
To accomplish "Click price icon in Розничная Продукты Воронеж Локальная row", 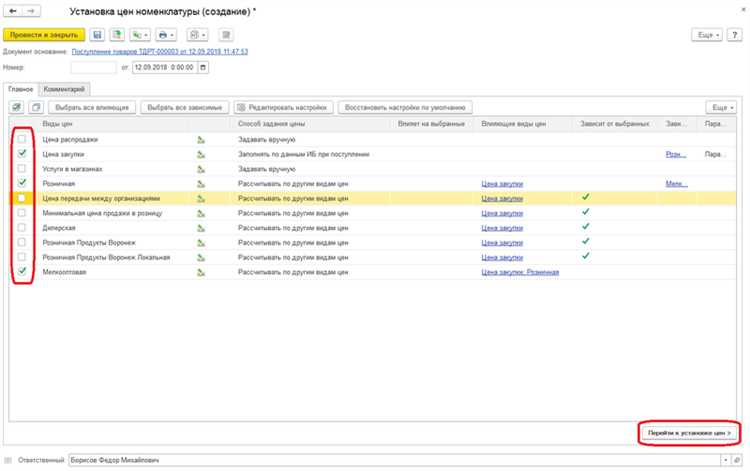I will (x=201, y=258).
